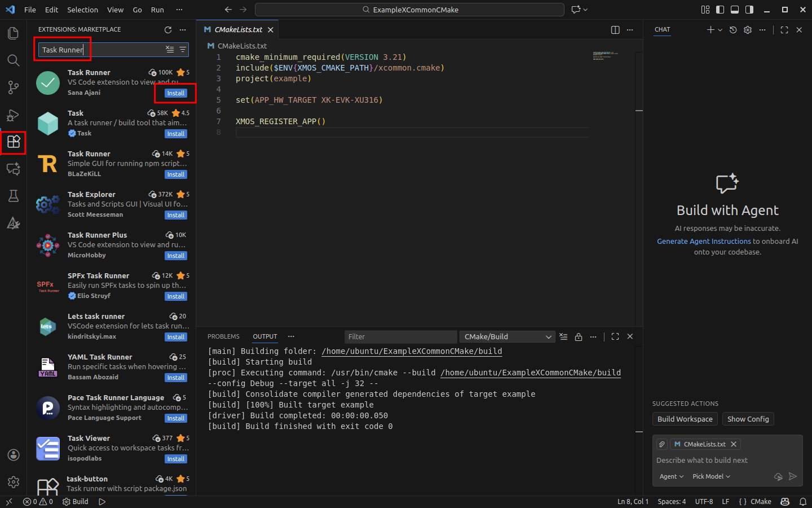This screenshot has height=508, width=812.
Task: Click the Build button in status bar
Action: (76, 501)
